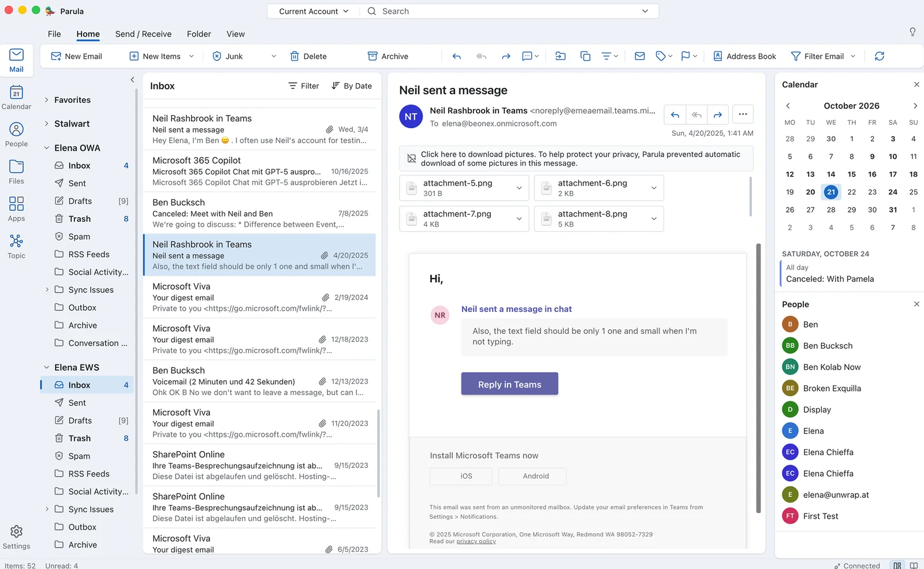Click the Move to folder toolbar icon
Screen dimensions: 924x569
point(560,56)
